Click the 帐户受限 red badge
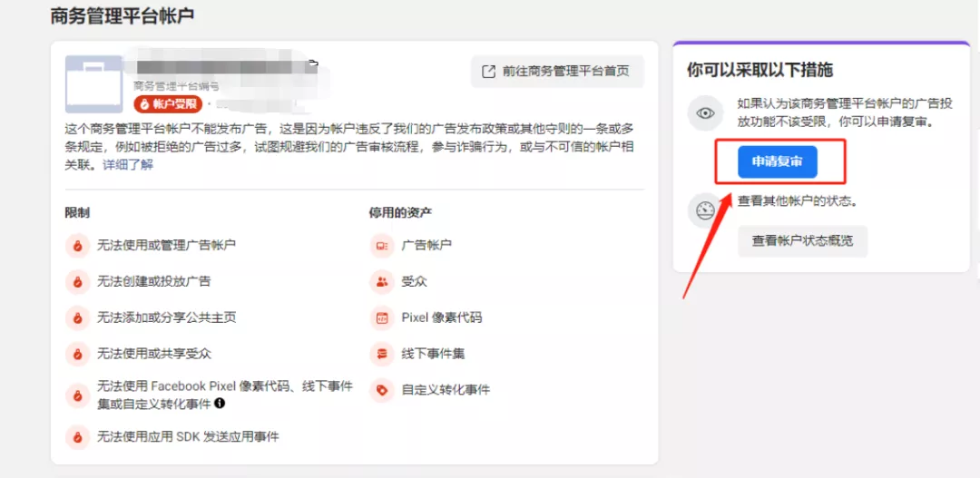Image resolution: width=980 pixels, height=478 pixels. pos(168,103)
